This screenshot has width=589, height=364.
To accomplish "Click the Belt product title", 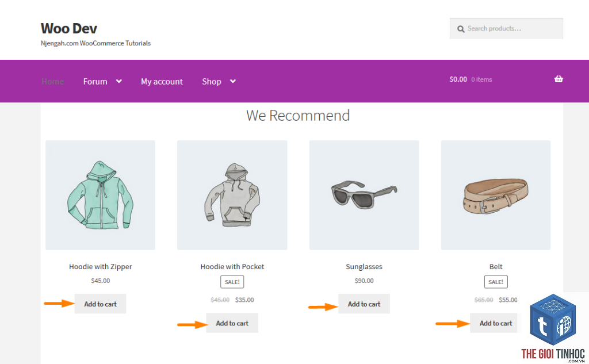I will (x=496, y=267).
